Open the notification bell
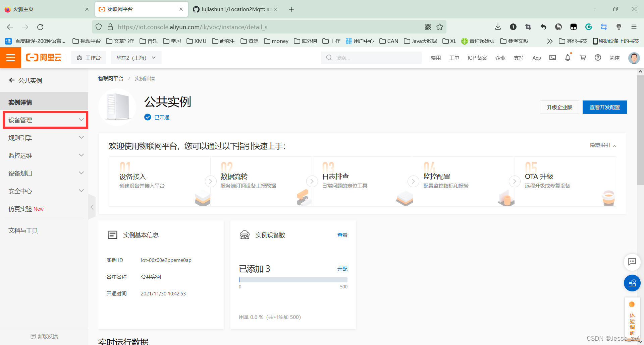Image resolution: width=644 pixels, height=345 pixels. [567, 58]
